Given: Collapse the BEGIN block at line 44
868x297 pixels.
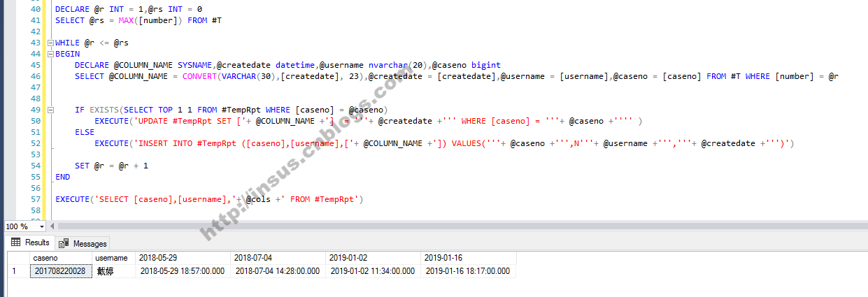Looking at the screenshot, I should click(50, 54).
